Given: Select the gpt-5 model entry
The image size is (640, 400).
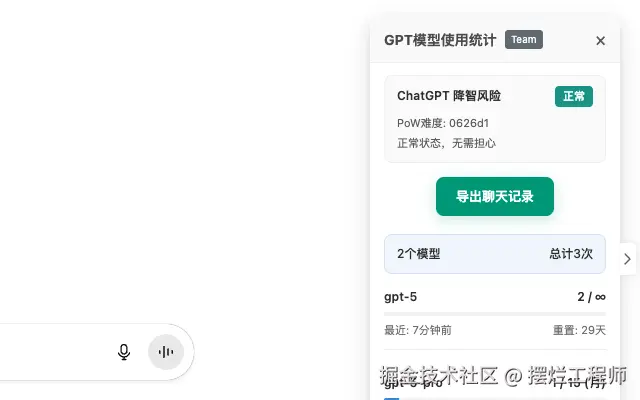Looking at the screenshot, I should click(400, 297).
